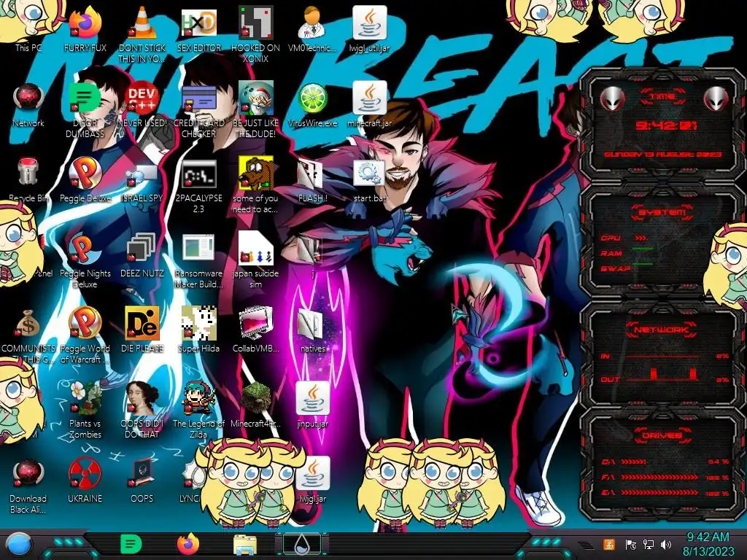Select the Download Black Ali... icon
This screenshot has width=747, height=560.
click(x=28, y=485)
